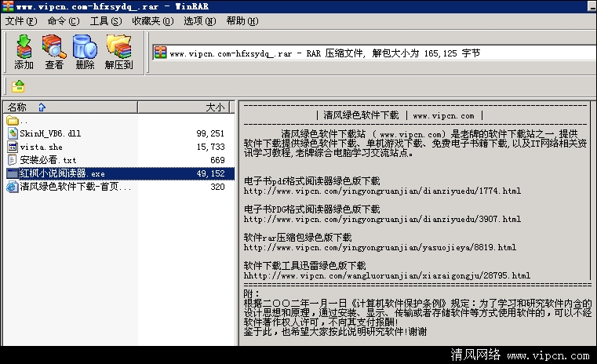Click the 软件下载工具迅雷绿色版下载 line
The height and width of the screenshot is (364, 597).
304,266
